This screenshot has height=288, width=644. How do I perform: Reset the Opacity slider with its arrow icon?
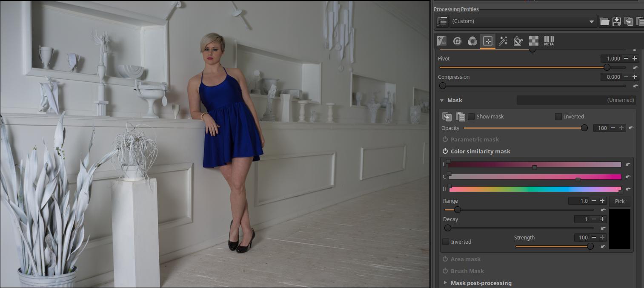(631, 128)
